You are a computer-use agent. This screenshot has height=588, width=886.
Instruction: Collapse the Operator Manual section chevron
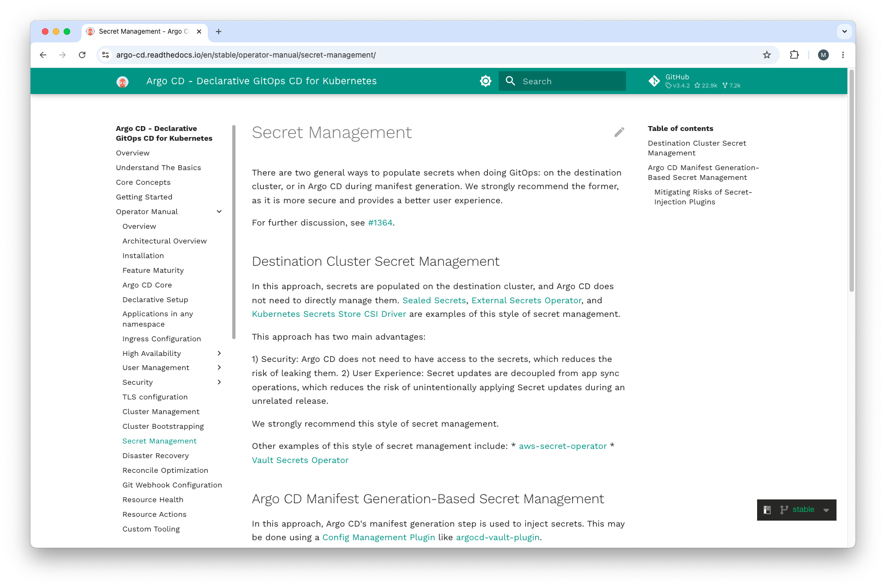click(x=219, y=211)
